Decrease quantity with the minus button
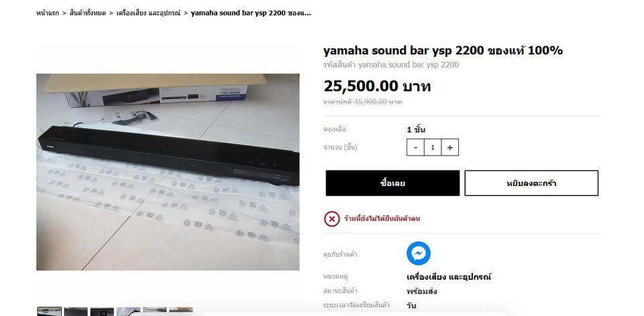Screen dimensions: 644x316 point(415,147)
